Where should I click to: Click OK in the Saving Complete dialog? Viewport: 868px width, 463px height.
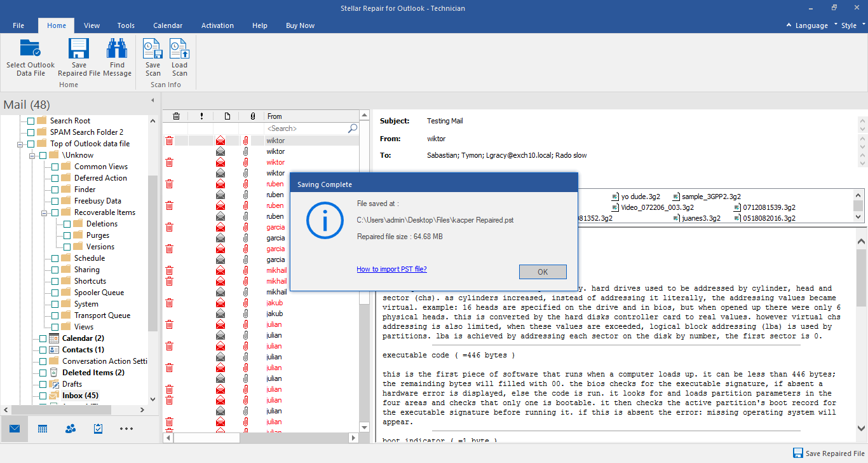[542, 271]
